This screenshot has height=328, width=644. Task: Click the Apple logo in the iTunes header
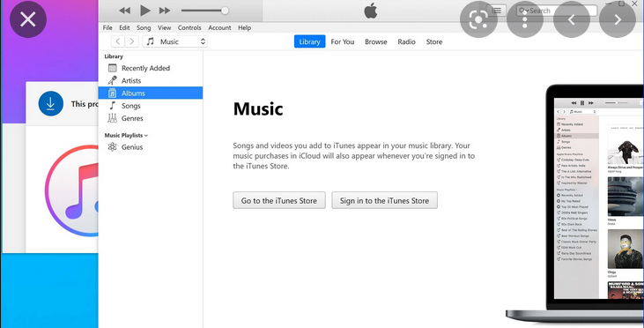point(371,11)
